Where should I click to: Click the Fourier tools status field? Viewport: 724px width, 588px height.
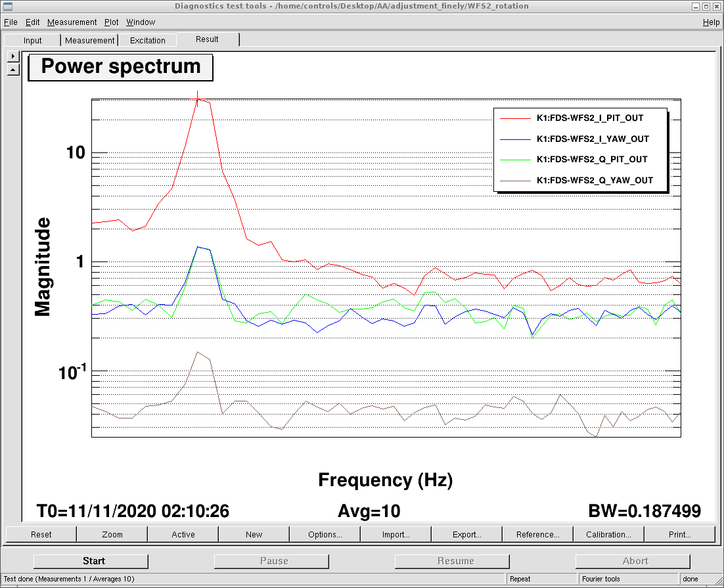click(x=629, y=579)
